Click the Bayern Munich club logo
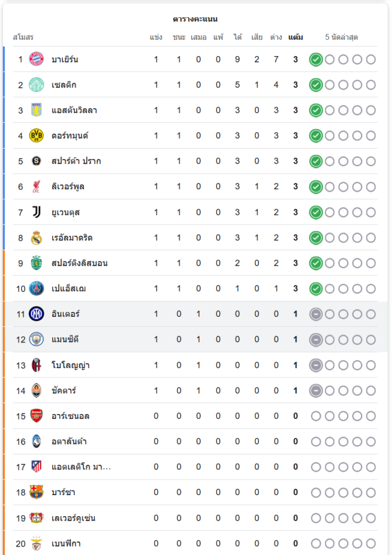This screenshot has width=392, height=555. [x=36, y=59]
